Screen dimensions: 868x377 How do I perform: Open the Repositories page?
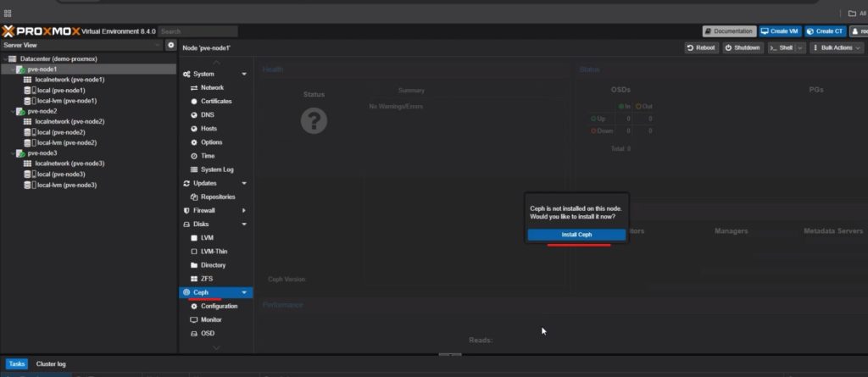[x=218, y=197]
